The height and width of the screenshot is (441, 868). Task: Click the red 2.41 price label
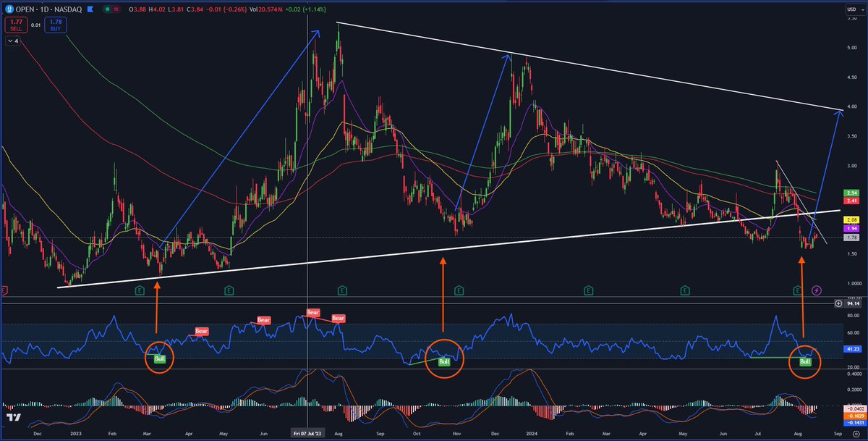(851, 201)
